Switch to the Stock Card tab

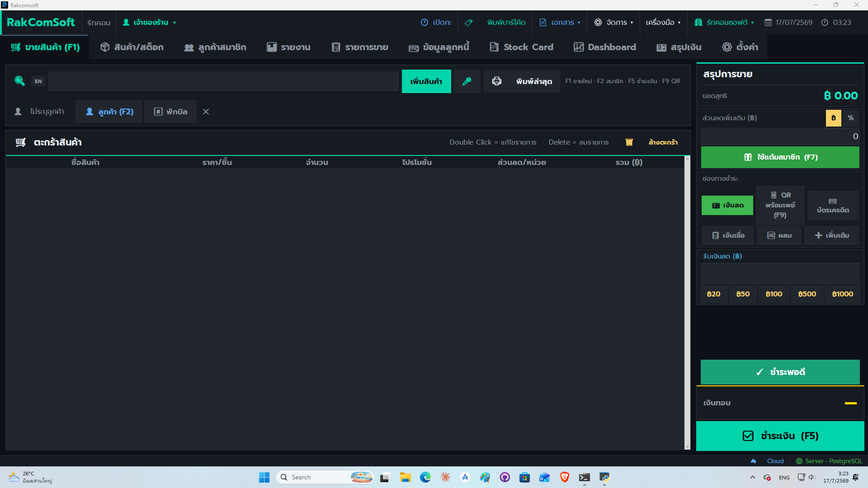[521, 47]
